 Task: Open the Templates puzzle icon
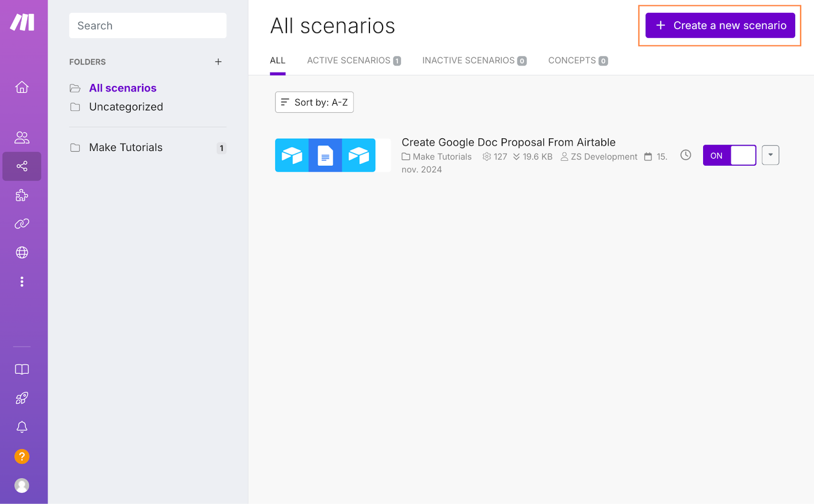(x=22, y=195)
